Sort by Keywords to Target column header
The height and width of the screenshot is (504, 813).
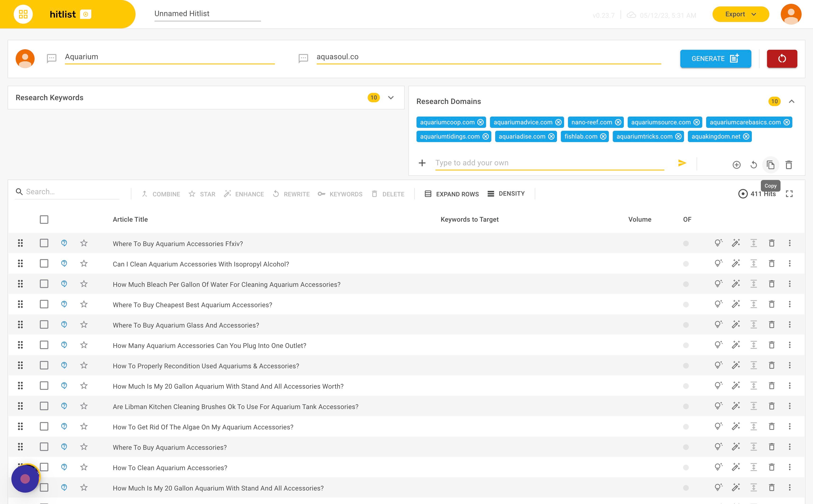click(x=469, y=219)
